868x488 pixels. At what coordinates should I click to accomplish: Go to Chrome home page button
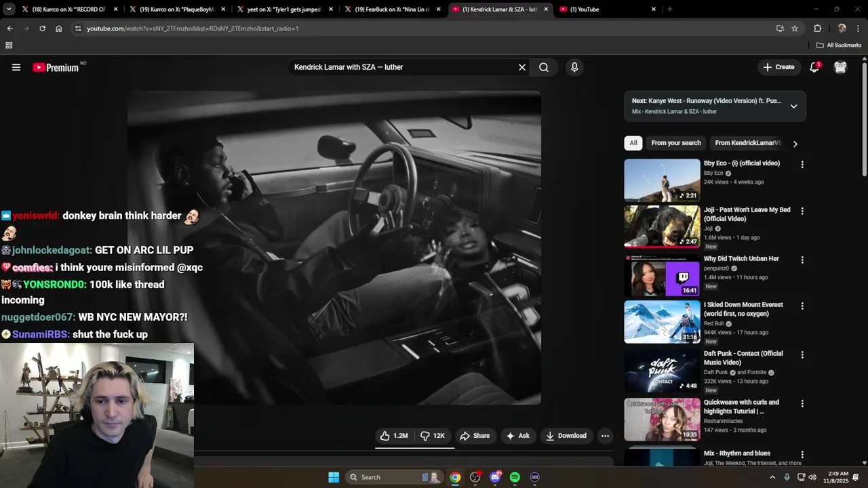(x=58, y=28)
